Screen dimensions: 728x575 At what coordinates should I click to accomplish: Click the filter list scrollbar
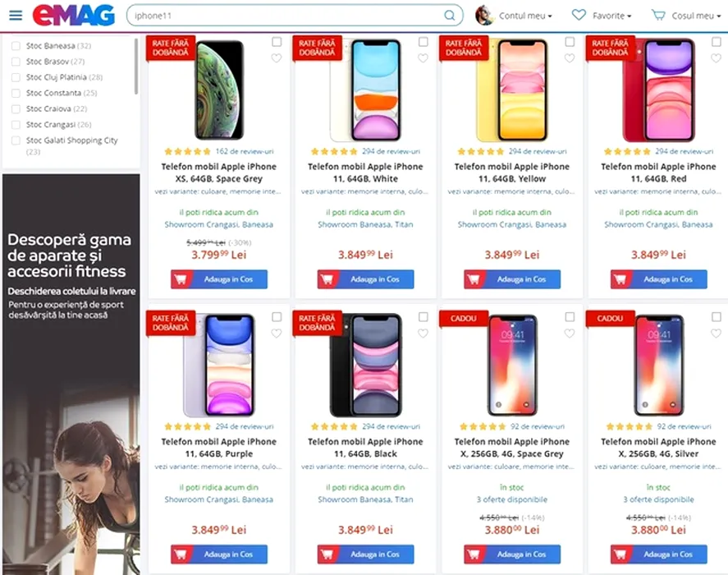coord(136,66)
